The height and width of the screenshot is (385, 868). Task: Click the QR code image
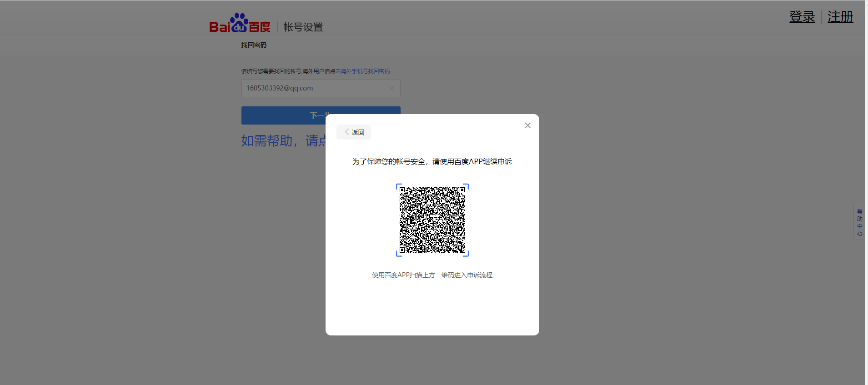coord(432,220)
